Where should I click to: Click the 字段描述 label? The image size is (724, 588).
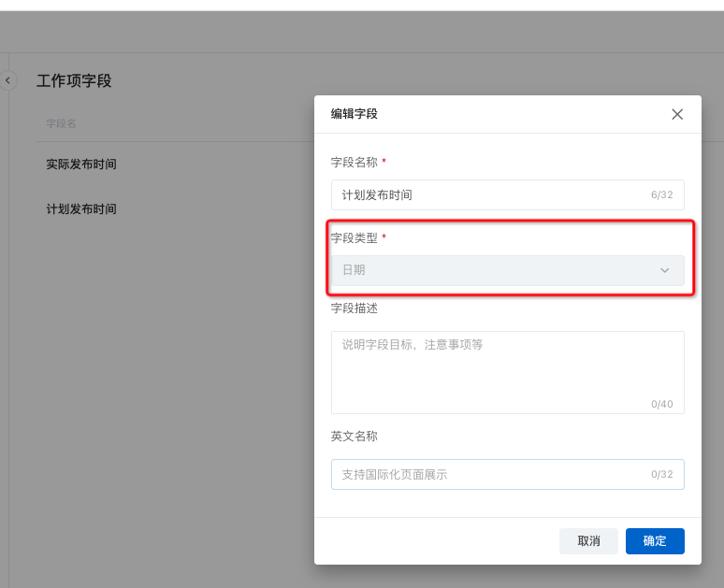point(355,308)
